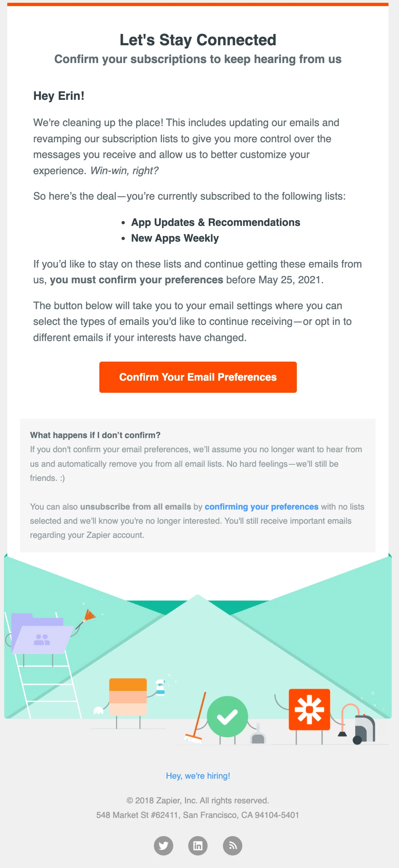Open the Twitter social icon
This screenshot has height=868, width=399.
164,845
